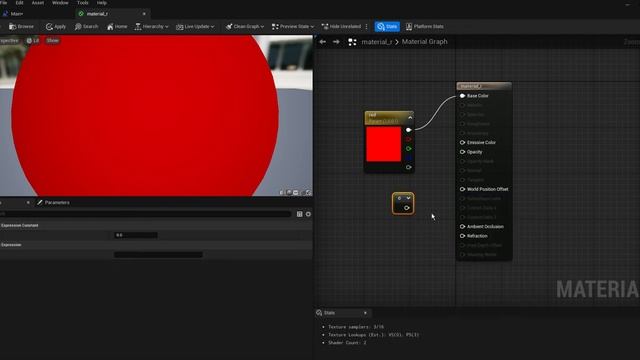Click the alpha output pin of red node
Viewport: 640px width, 360px height.
(x=409, y=167)
